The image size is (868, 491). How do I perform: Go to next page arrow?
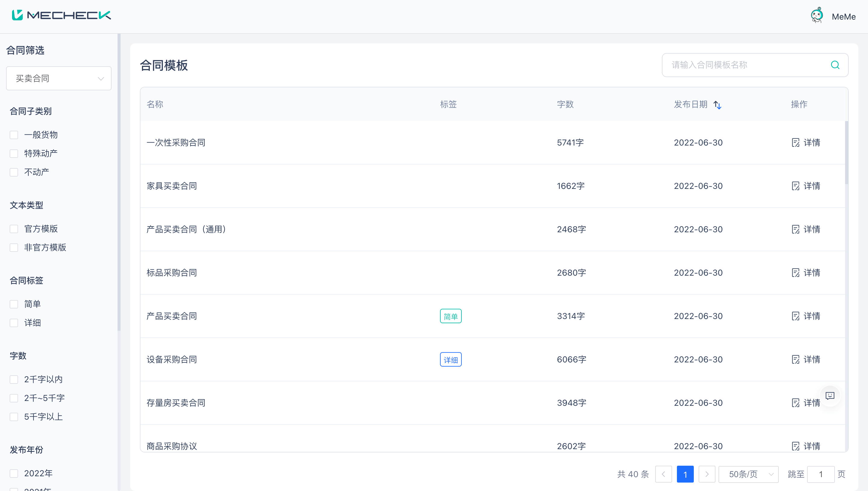707,474
